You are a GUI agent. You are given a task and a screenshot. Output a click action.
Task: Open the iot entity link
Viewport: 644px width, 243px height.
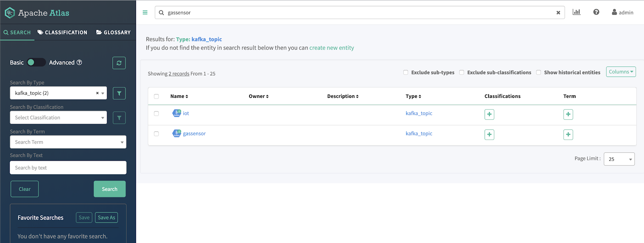[x=186, y=113]
